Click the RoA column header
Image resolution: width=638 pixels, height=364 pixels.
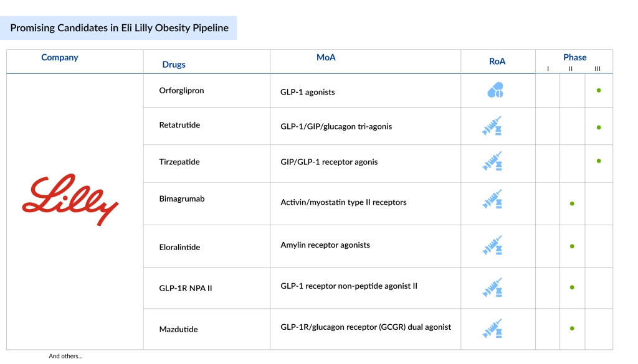tap(497, 62)
